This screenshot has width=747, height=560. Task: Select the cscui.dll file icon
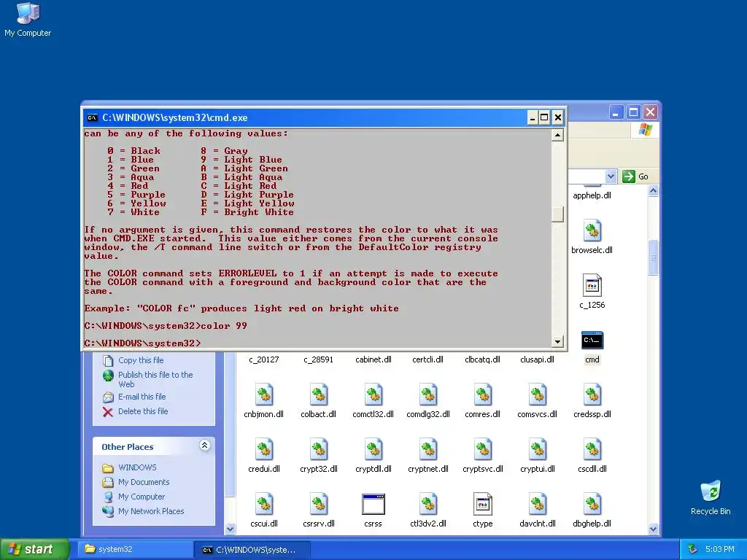(264, 505)
